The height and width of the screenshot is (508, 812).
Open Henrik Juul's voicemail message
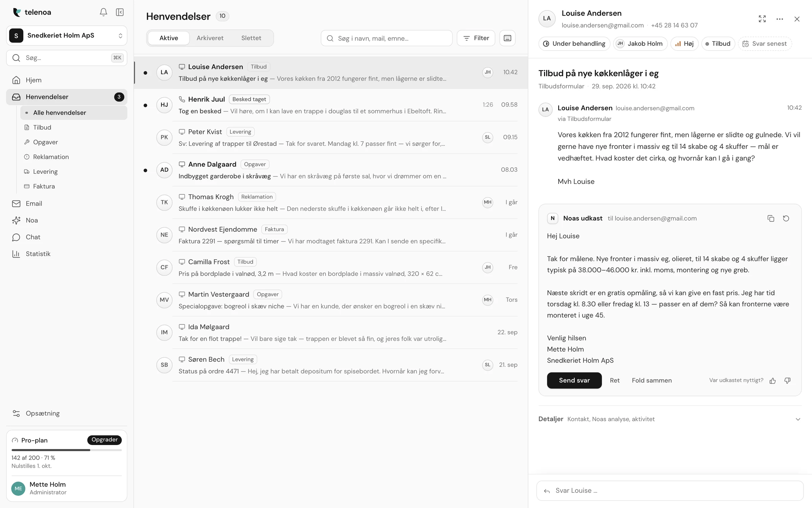(x=331, y=105)
